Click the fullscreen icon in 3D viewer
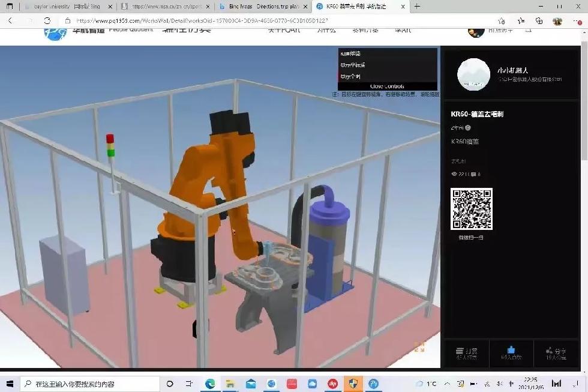Image resolution: width=588 pixels, height=392 pixels. pyautogui.click(x=419, y=347)
